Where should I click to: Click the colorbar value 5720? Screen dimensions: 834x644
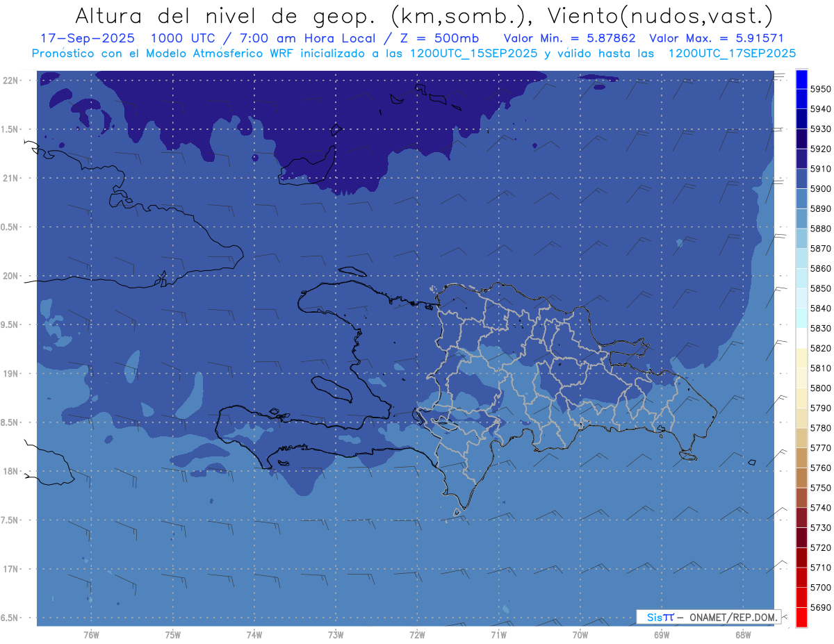coord(820,547)
